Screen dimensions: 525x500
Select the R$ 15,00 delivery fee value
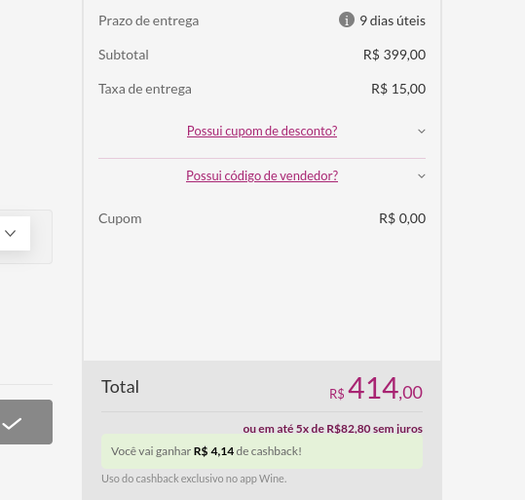point(398,89)
